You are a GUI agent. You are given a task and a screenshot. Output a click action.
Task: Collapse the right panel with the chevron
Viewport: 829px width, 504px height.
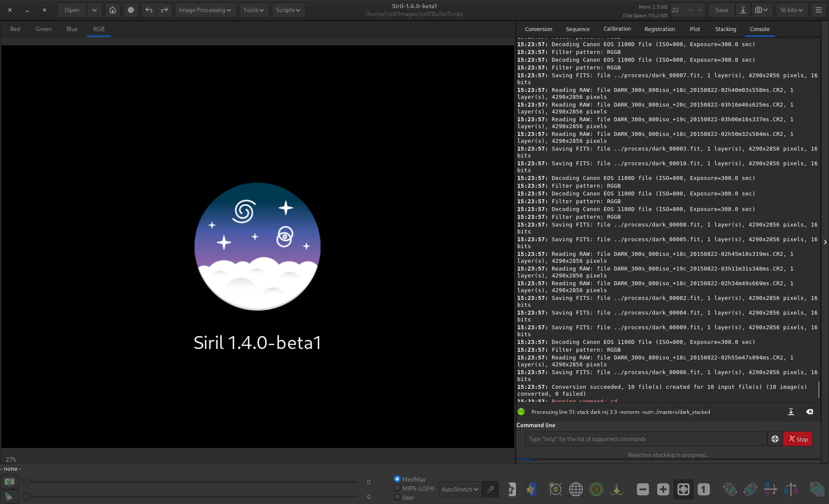coord(825,242)
